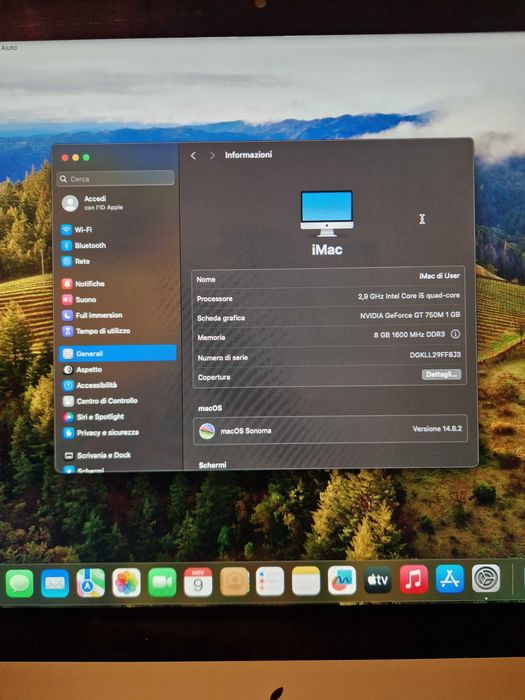This screenshot has height=700, width=525.
Task: Open App Store from the Dock
Action: coord(450,579)
